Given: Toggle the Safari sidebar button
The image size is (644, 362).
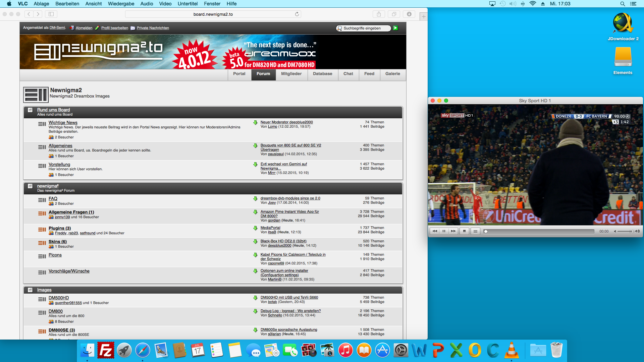Looking at the screenshot, I should [51, 14].
